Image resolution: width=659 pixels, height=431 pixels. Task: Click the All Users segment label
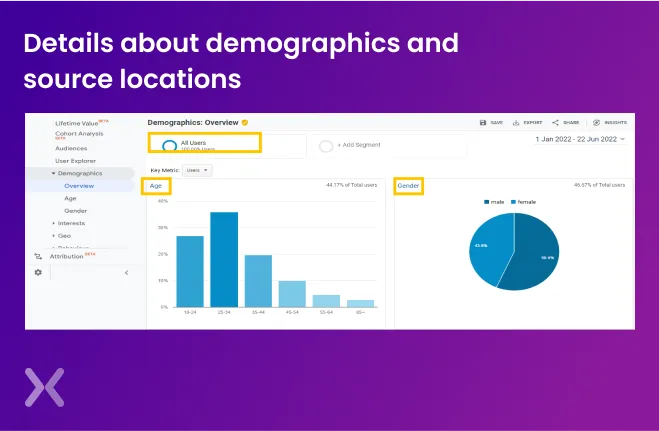193,143
